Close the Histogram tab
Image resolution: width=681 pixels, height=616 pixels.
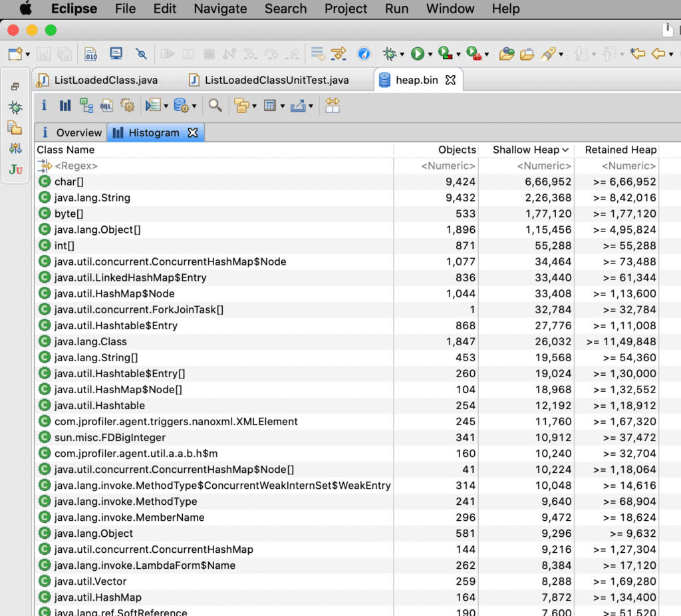coord(193,132)
